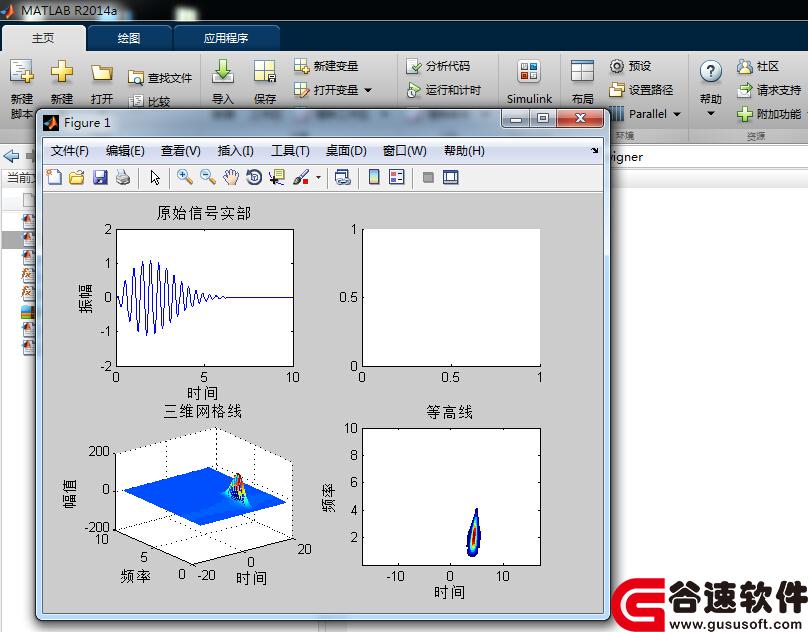Click the Hide Plot Tools icon

(428, 177)
